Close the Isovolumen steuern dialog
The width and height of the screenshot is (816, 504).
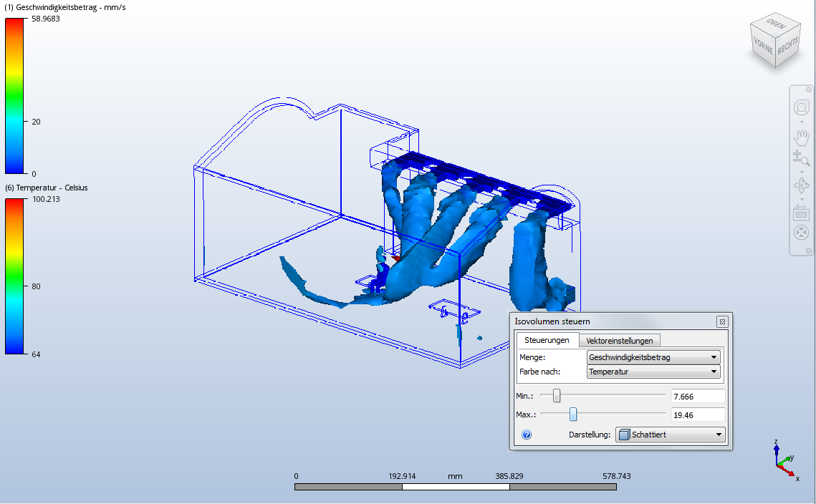coord(722,322)
